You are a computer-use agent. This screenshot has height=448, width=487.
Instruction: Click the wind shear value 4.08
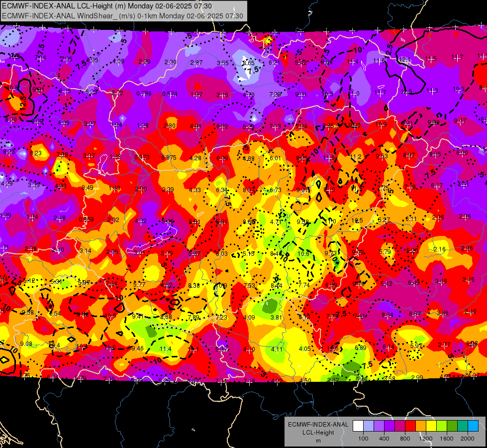(118, 61)
